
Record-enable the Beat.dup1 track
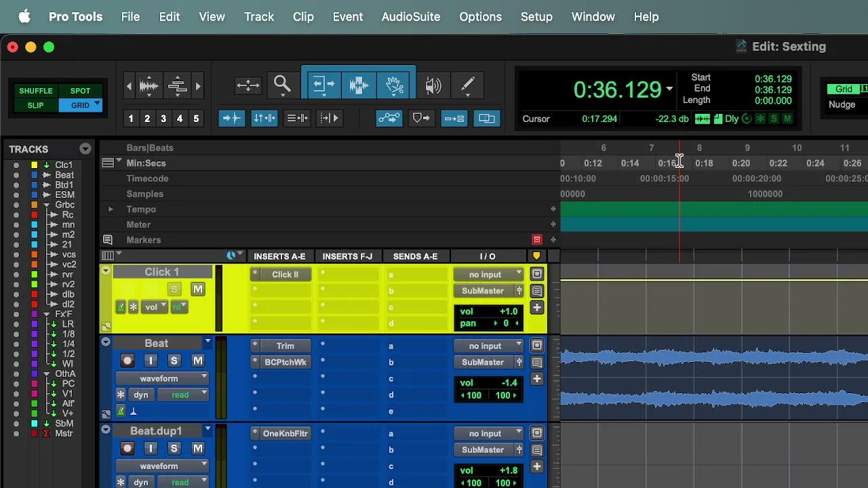[x=127, y=449]
